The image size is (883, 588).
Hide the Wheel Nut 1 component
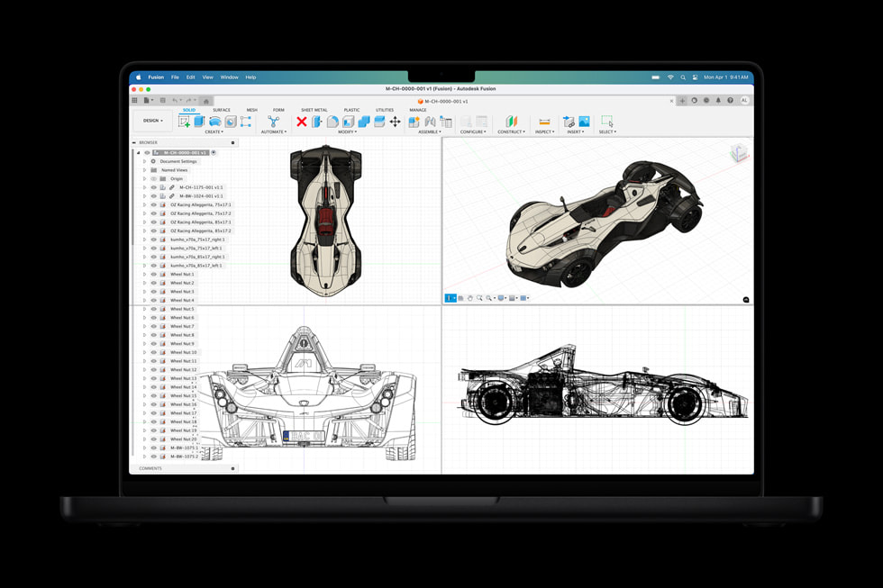point(152,273)
